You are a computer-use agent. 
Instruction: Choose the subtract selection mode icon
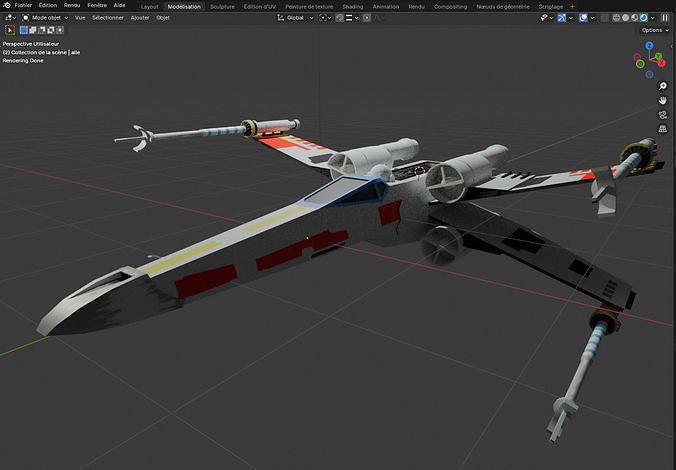(x=42, y=30)
